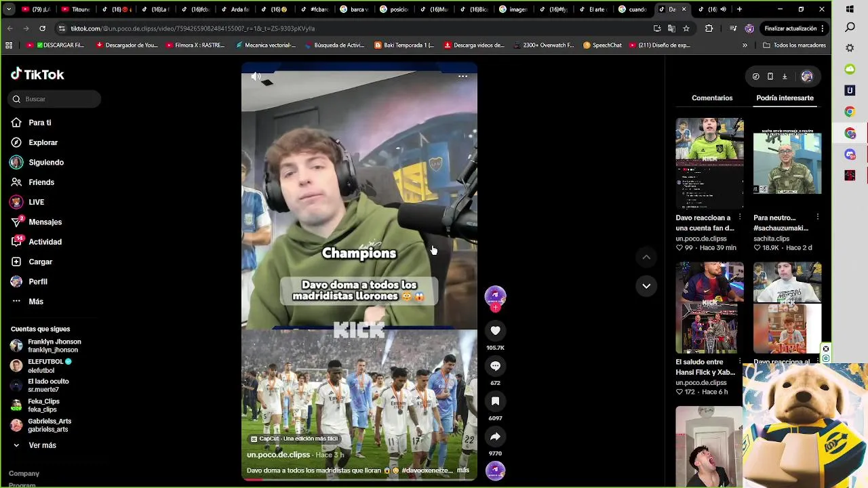Open Franklyn Jhonson followed account

pos(45,346)
